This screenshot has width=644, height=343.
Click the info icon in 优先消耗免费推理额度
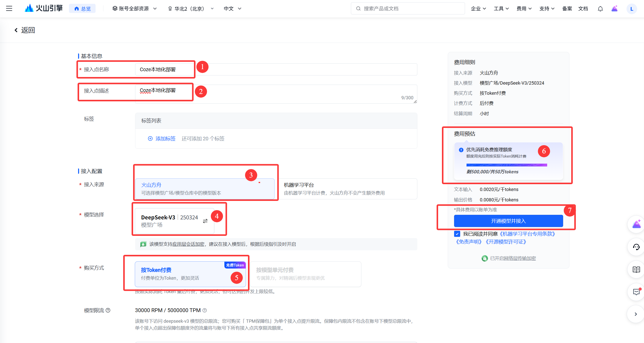click(461, 150)
